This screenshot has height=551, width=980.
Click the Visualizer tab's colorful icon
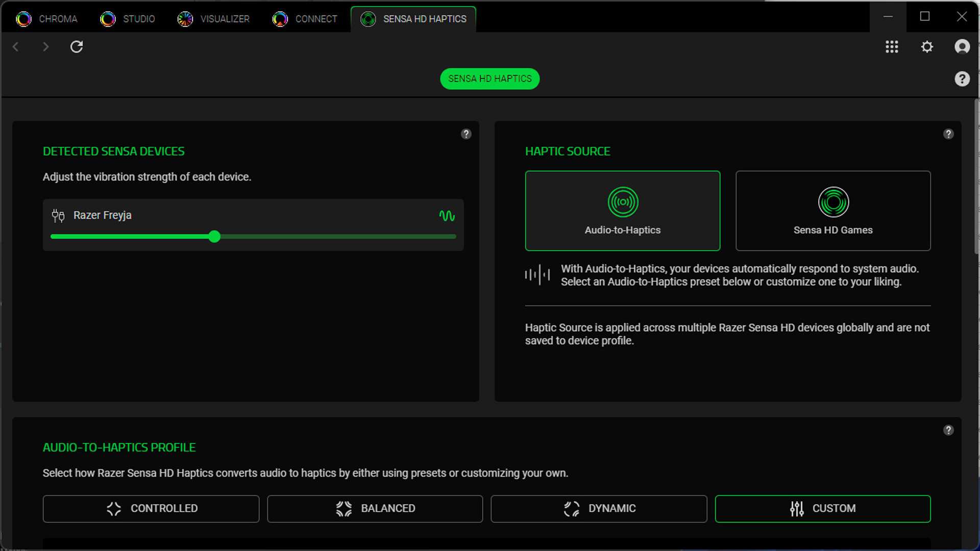tap(185, 19)
